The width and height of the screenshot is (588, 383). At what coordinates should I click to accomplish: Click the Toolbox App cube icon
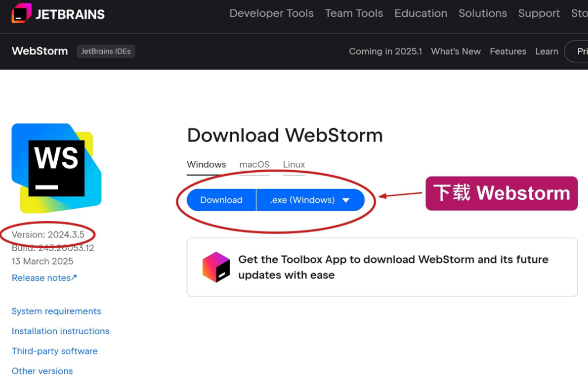pos(216,267)
